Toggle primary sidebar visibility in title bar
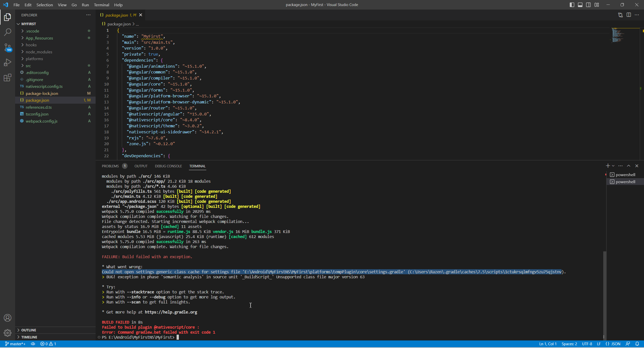Viewport: 644px width, 348px height. click(572, 5)
